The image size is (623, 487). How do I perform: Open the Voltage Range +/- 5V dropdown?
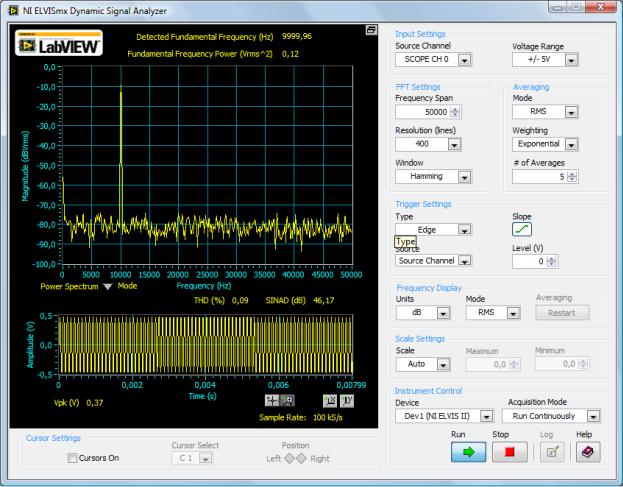[x=545, y=60]
